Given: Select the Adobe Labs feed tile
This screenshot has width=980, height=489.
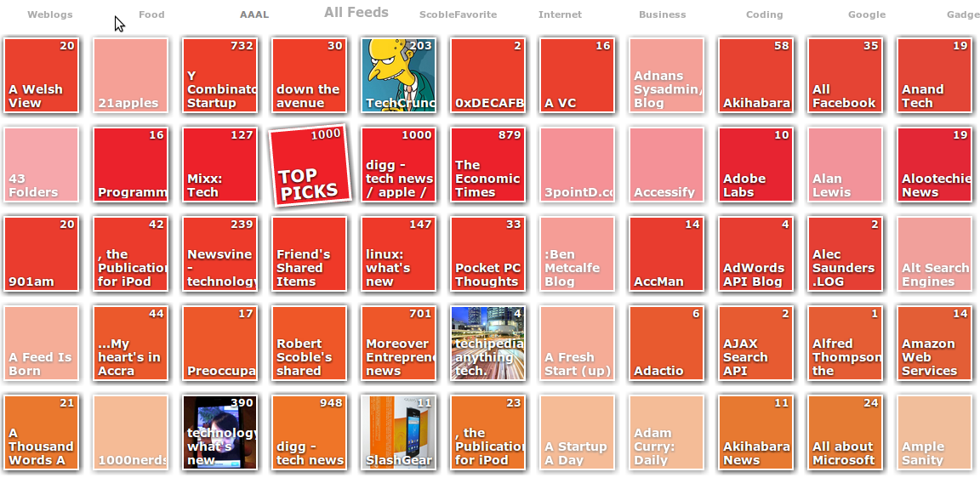Looking at the screenshot, I should click(x=756, y=165).
